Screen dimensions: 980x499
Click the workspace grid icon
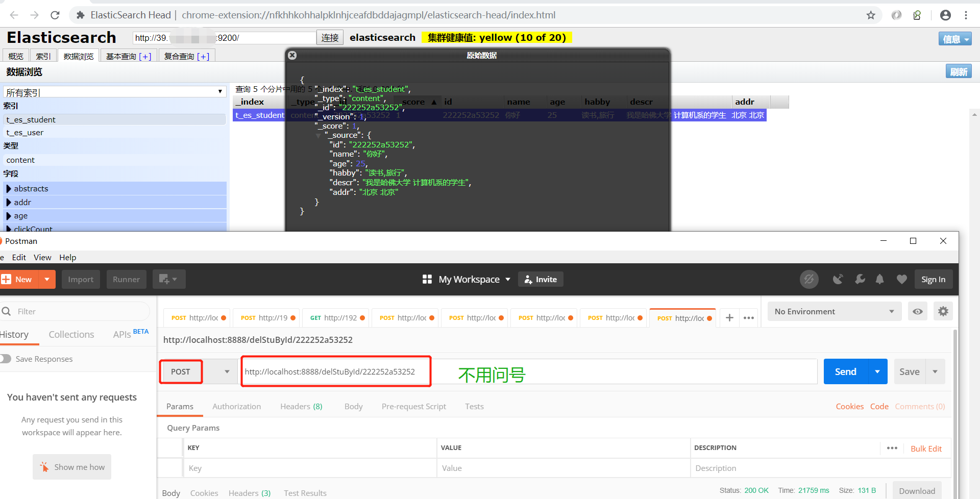(x=427, y=279)
